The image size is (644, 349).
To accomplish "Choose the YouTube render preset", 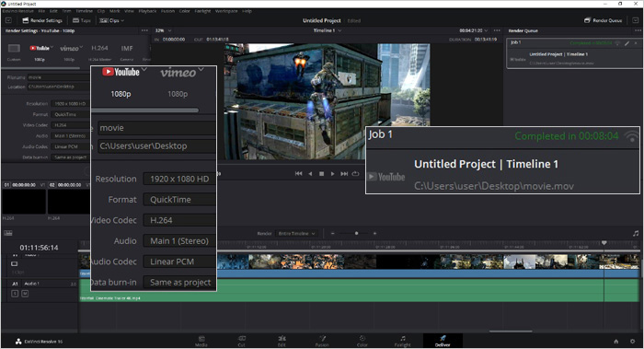I will 40,48.
